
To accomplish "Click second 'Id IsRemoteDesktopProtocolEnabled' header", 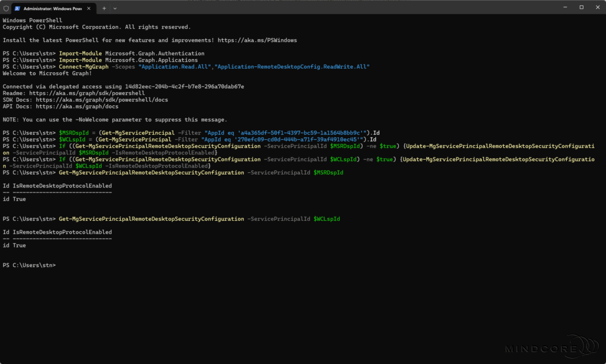I will [x=57, y=232].
